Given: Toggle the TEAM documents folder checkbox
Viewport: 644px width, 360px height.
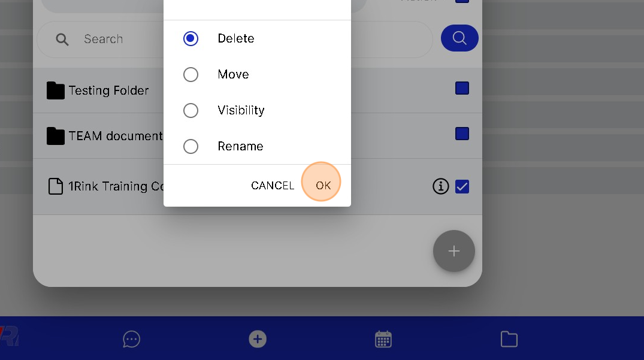Looking at the screenshot, I should click(462, 134).
